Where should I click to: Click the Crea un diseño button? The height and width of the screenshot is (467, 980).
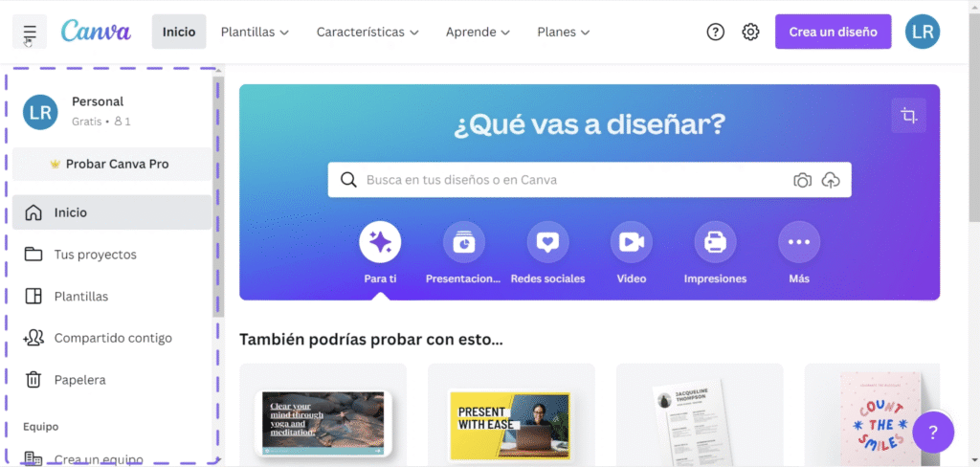click(833, 32)
